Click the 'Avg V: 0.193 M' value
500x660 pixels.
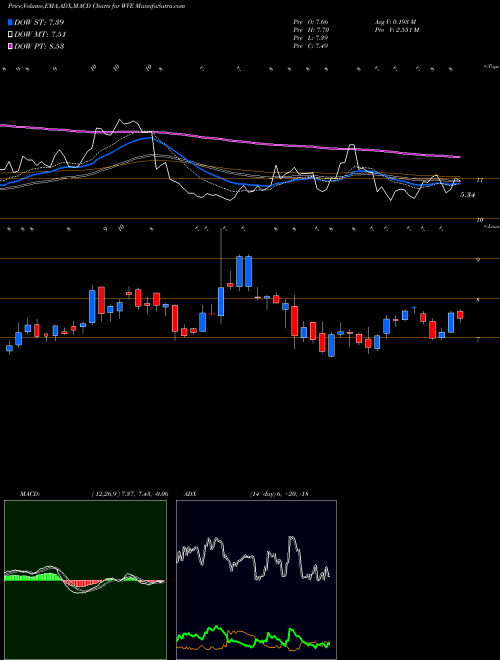(395, 22)
